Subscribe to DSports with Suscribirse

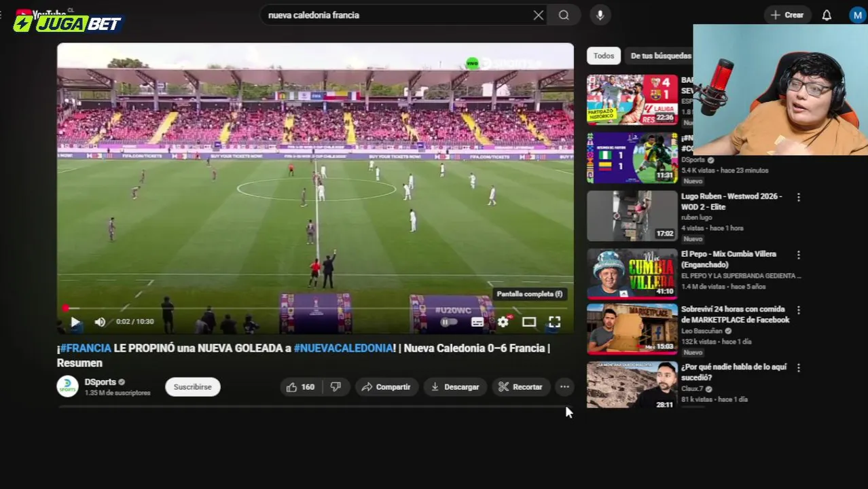pos(192,387)
